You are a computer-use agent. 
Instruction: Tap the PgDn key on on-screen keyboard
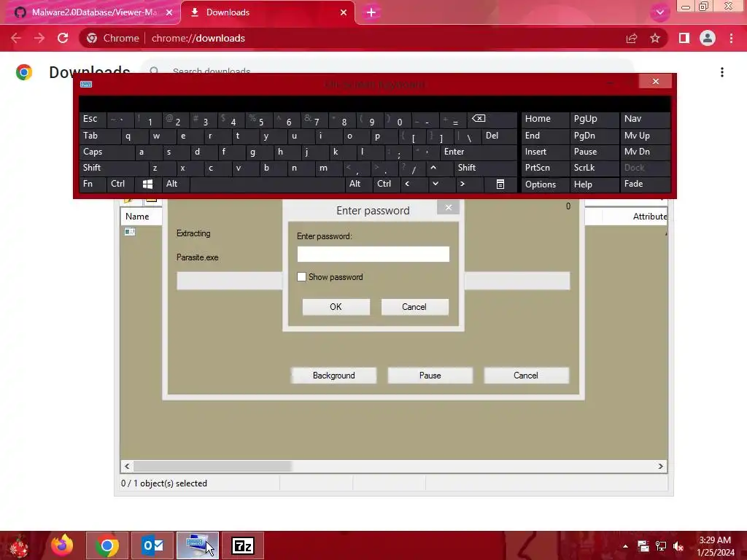click(594, 136)
